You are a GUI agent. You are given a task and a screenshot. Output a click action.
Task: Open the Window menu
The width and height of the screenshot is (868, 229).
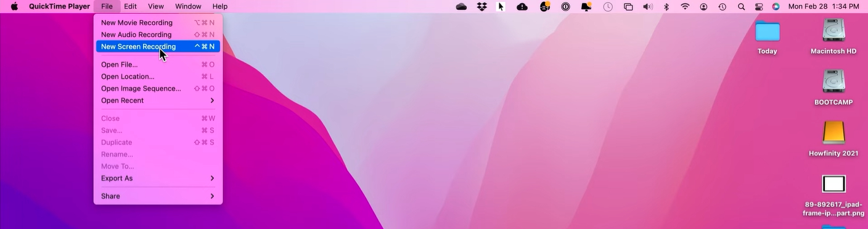tap(188, 6)
